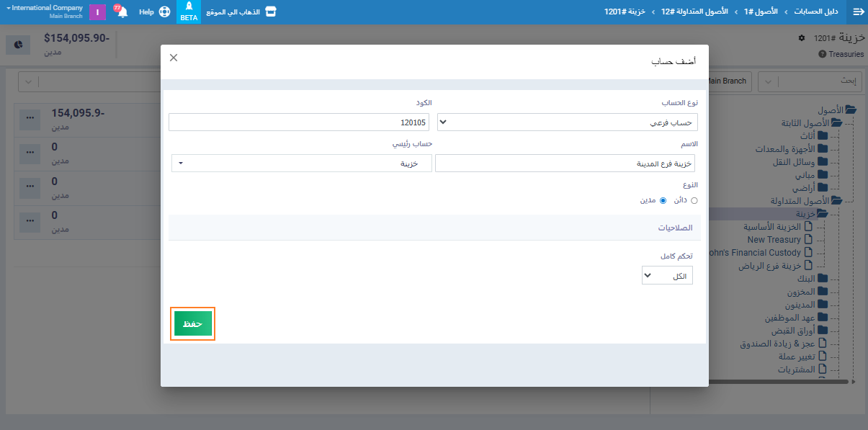868x430 pixels.
Task: Open the Help lifebuoy icon
Action: pyautogui.click(x=164, y=12)
